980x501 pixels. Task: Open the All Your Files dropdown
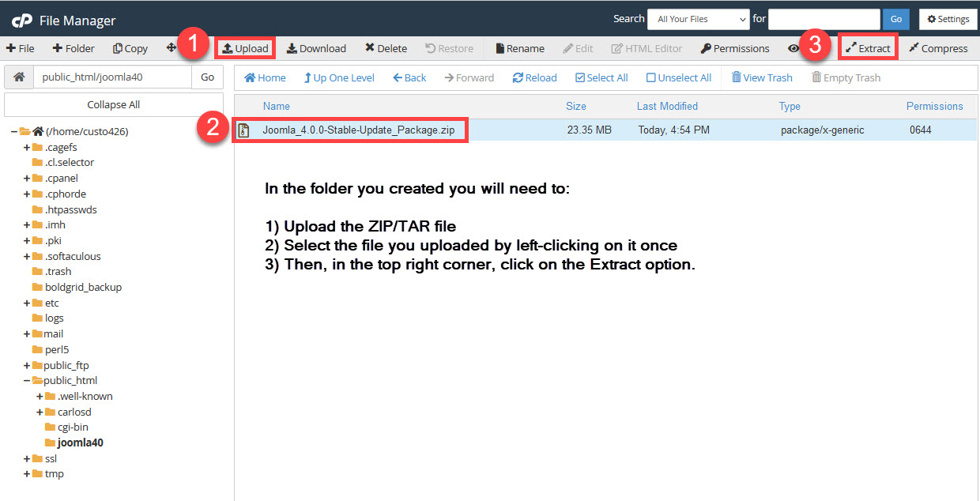click(x=698, y=19)
